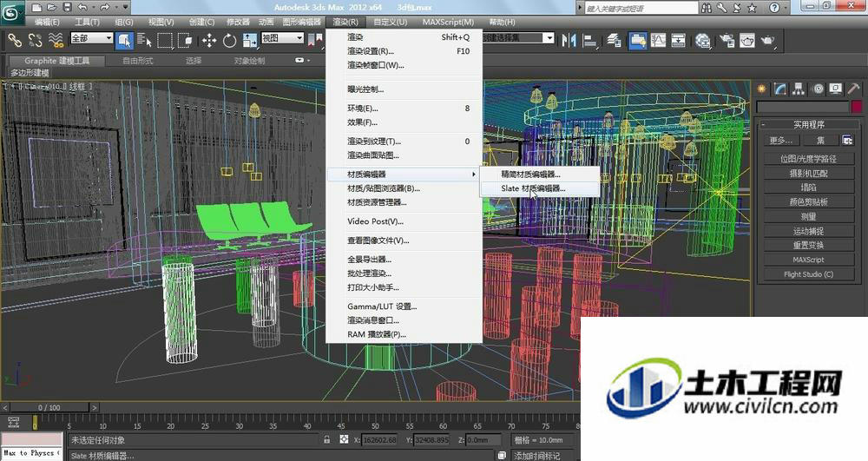Click the object color swatch in command panel
Viewport: 868px width, 461px height.
coord(857,107)
